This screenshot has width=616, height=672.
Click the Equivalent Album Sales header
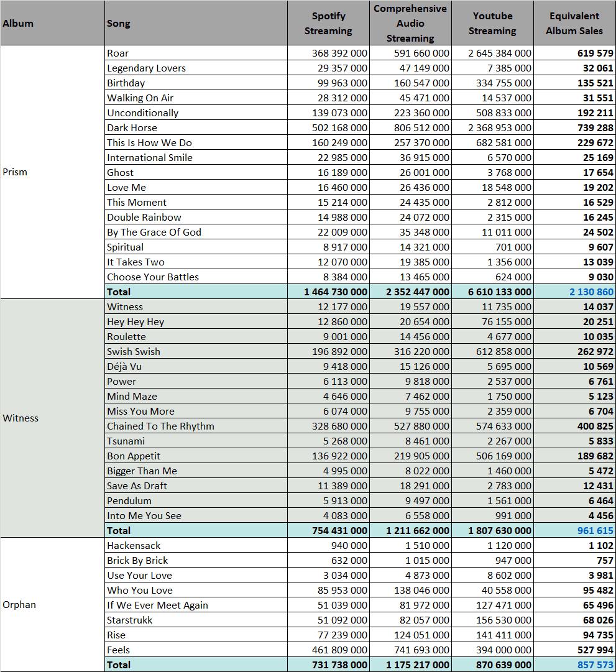click(574, 23)
